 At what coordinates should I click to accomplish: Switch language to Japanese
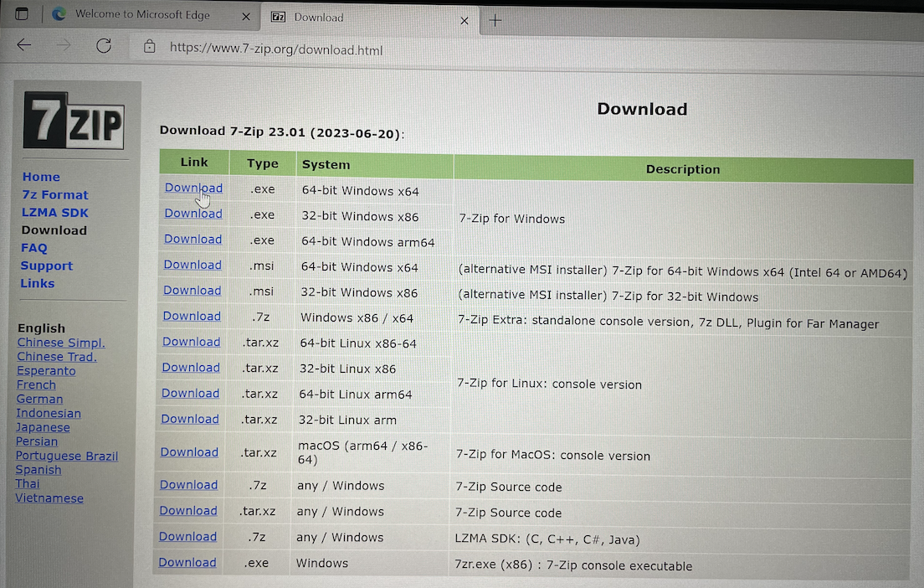coord(43,427)
